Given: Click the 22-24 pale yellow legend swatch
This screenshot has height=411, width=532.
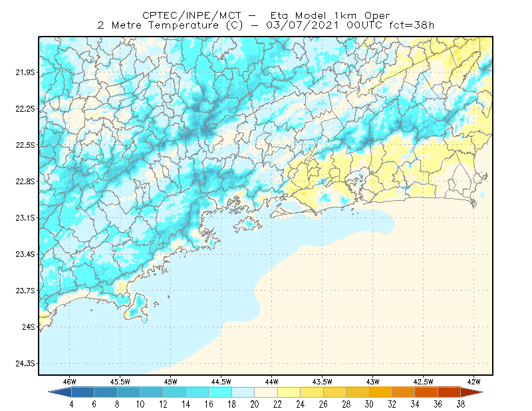Looking at the screenshot, I should click(289, 392).
